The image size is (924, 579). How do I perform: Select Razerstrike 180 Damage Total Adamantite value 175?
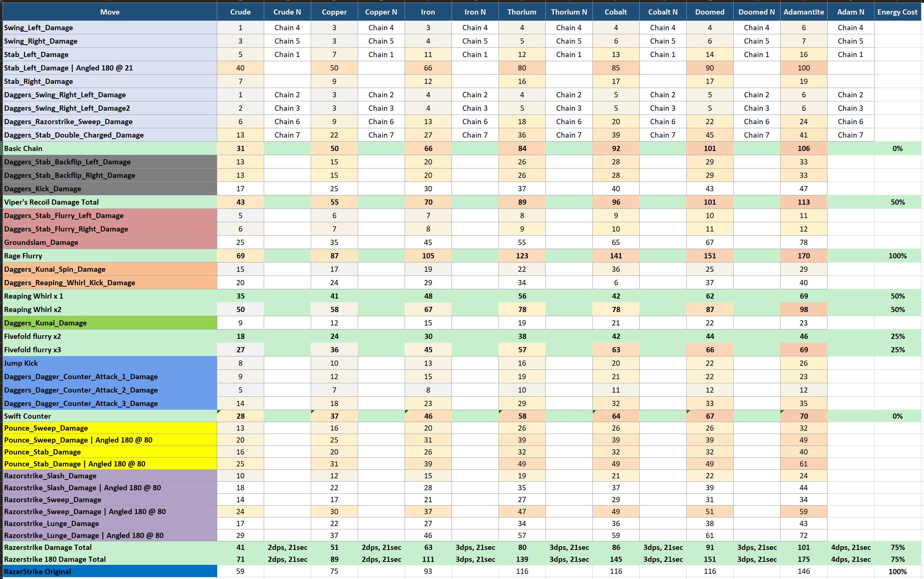pyautogui.click(x=804, y=559)
